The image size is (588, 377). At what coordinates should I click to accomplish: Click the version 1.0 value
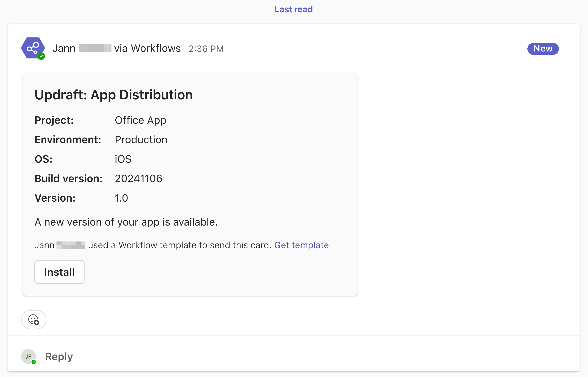pyautogui.click(x=121, y=198)
